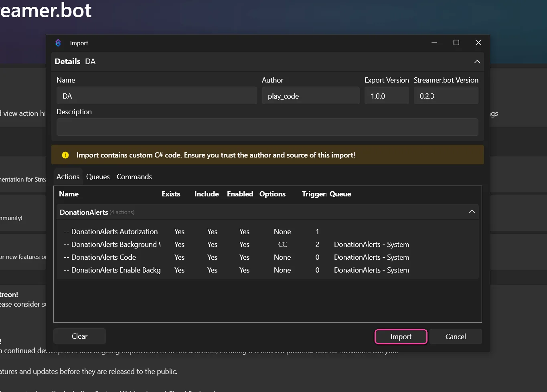547x392 pixels.
Task: Click the Import button
Action: [401, 337]
